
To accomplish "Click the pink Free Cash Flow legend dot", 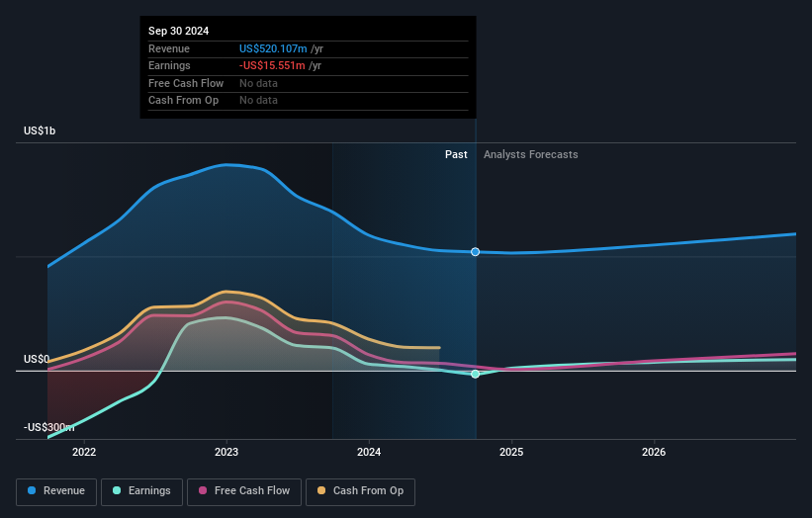I will [x=203, y=490].
